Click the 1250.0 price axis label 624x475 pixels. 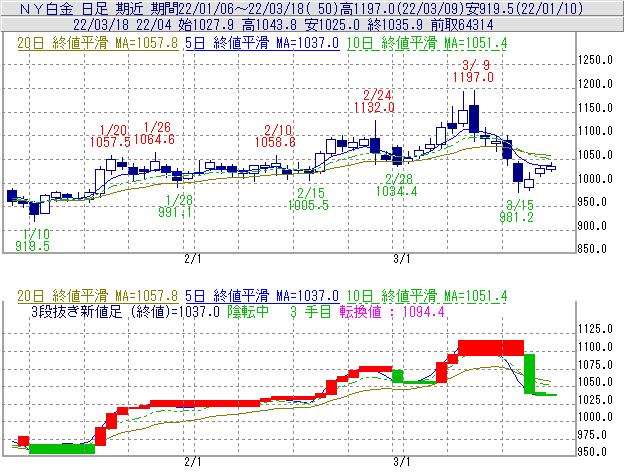click(595, 60)
